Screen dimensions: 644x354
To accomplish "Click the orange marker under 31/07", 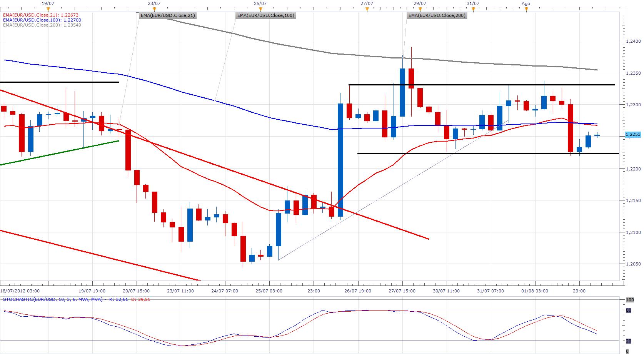I will [473, 10].
